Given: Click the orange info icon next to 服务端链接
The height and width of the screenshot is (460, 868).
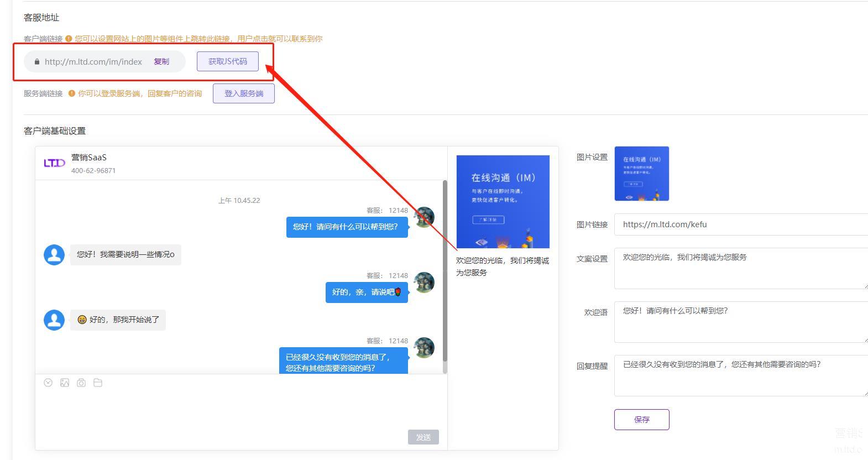Looking at the screenshot, I should [x=71, y=93].
